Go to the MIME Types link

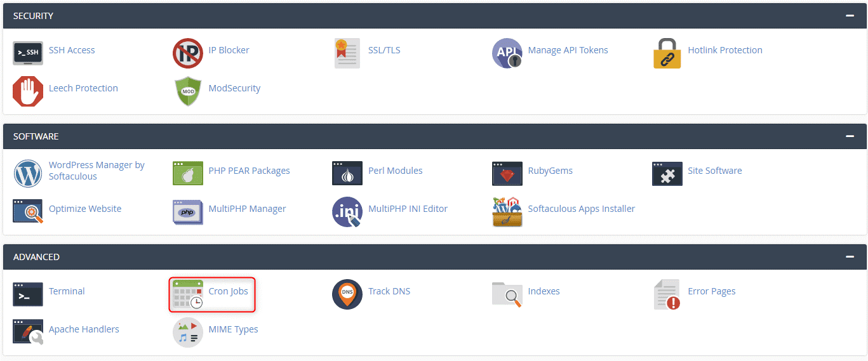coord(233,329)
